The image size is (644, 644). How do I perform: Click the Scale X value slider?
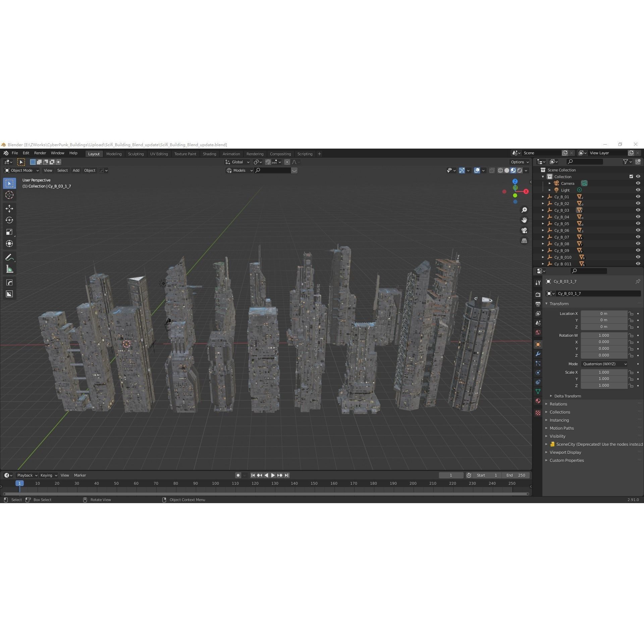(604, 372)
